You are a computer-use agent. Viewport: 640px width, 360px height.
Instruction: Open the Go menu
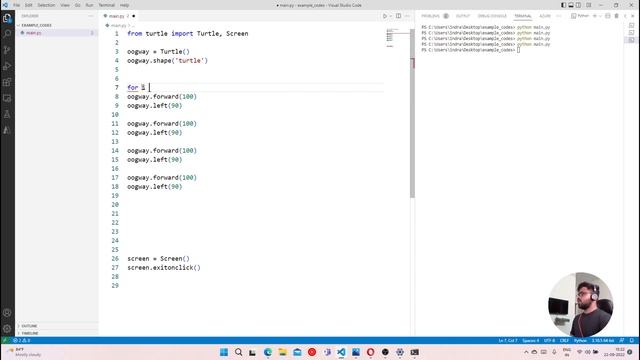pyautogui.click(x=78, y=5)
